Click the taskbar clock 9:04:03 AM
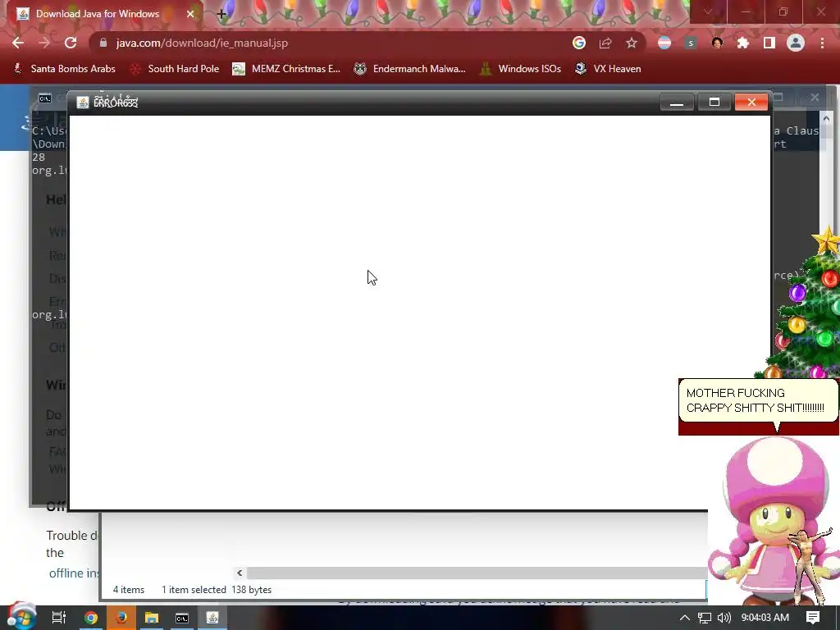The width and height of the screenshot is (840, 630). tap(765, 618)
